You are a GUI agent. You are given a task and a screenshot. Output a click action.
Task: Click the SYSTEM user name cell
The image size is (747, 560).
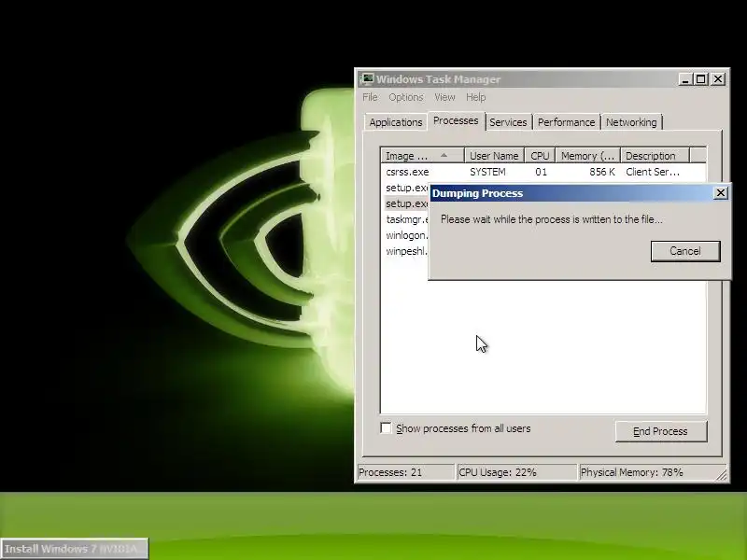pos(487,172)
